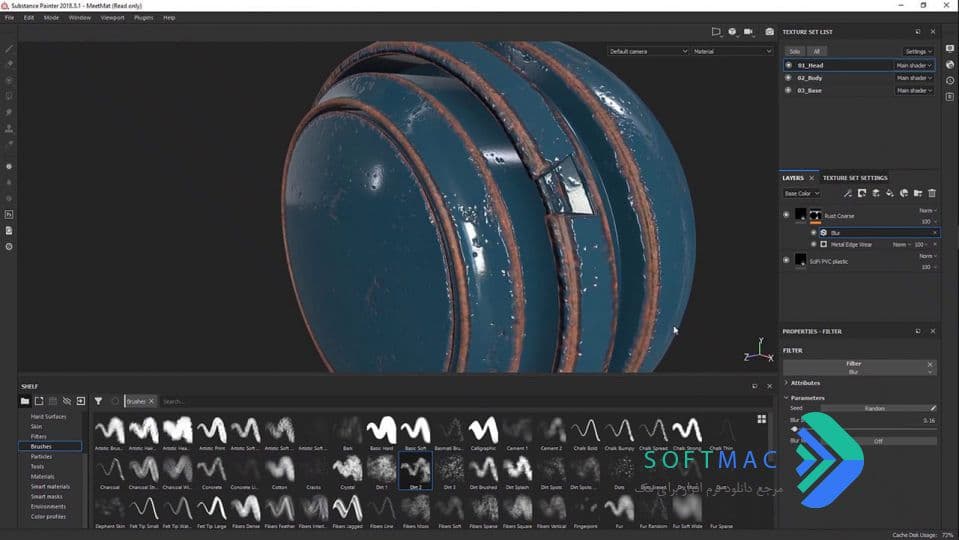The height and width of the screenshot is (540, 959).
Task: Select the Paint brush tool in left toolbar
Action: (9, 48)
